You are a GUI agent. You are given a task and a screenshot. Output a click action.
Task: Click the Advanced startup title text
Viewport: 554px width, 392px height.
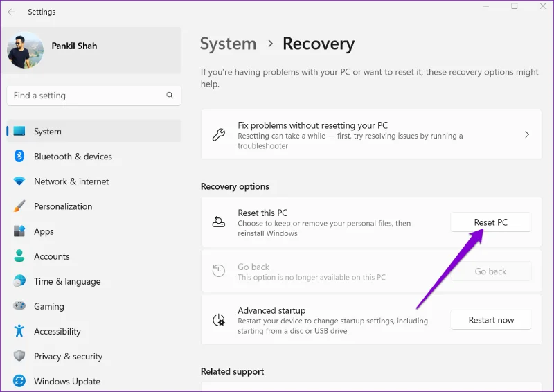point(271,310)
